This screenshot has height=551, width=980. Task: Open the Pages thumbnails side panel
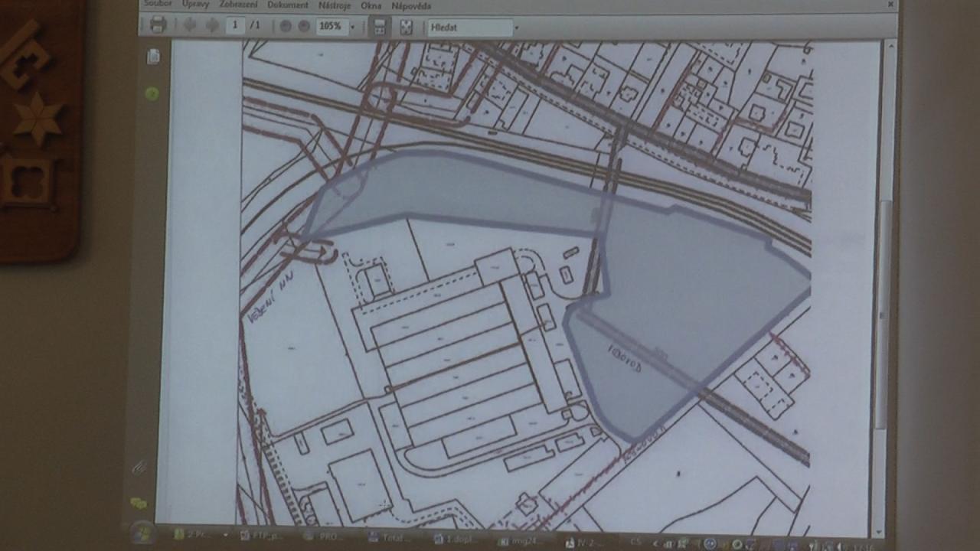pos(153,57)
